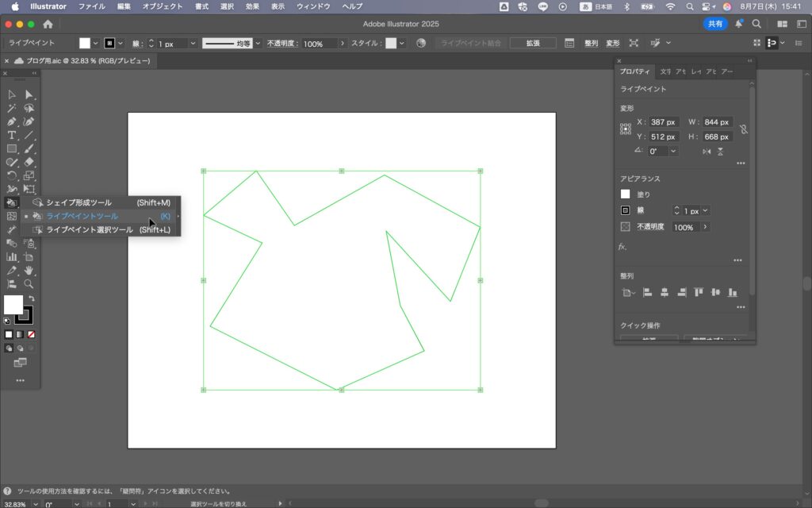Select the Paintbrush tool
Image resolution: width=812 pixels, height=508 pixels.
tap(29, 148)
